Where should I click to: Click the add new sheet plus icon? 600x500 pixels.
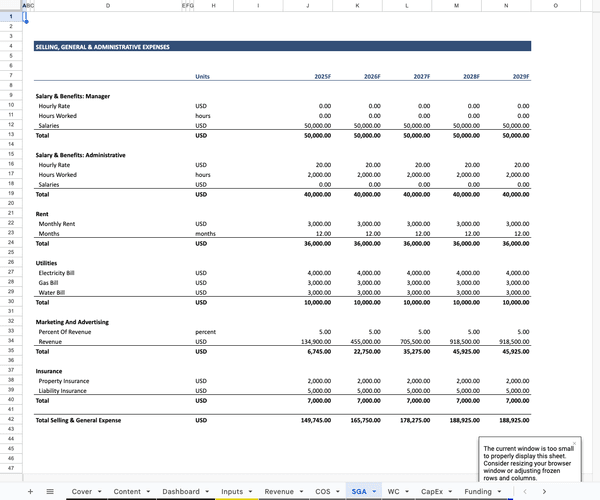[x=30, y=492]
